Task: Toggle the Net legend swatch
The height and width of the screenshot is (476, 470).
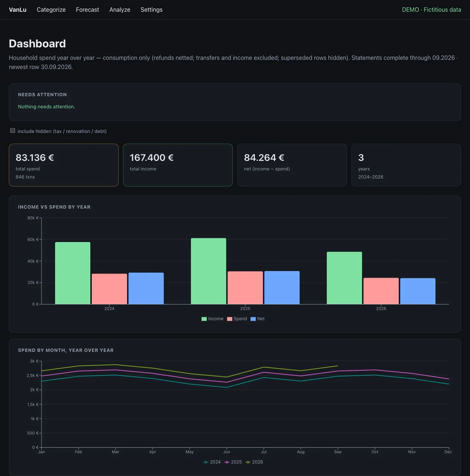Action: (x=253, y=319)
